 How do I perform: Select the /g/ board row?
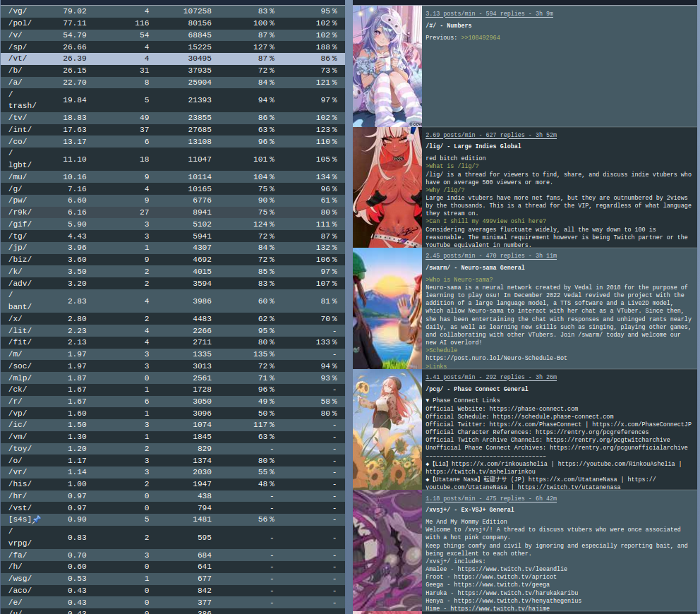click(x=173, y=189)
